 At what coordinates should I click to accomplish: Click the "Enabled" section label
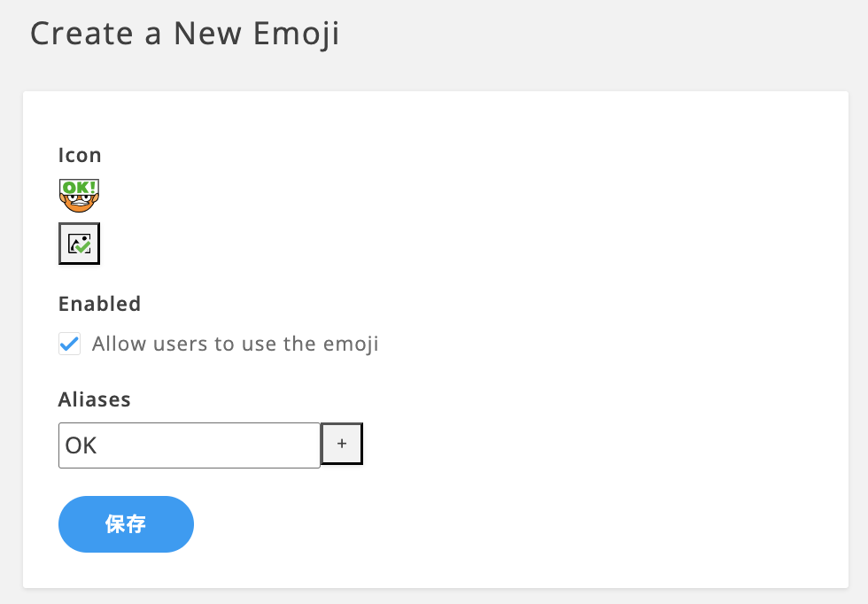(x=99, y=304)
